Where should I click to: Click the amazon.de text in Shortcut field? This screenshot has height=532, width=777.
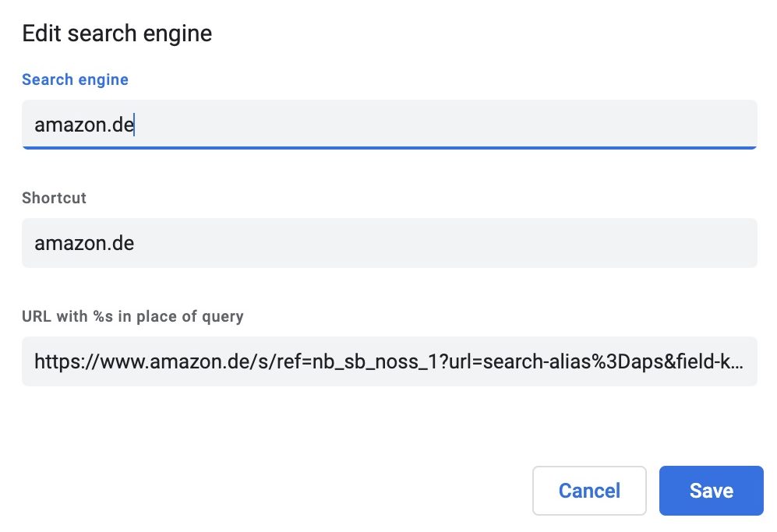coord(84,243)
